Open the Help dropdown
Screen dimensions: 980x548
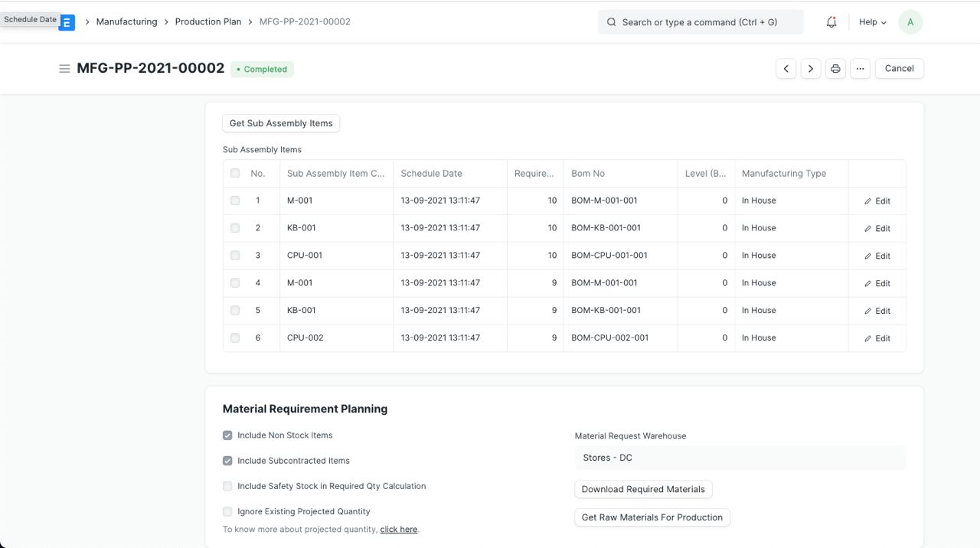[873, 22]
